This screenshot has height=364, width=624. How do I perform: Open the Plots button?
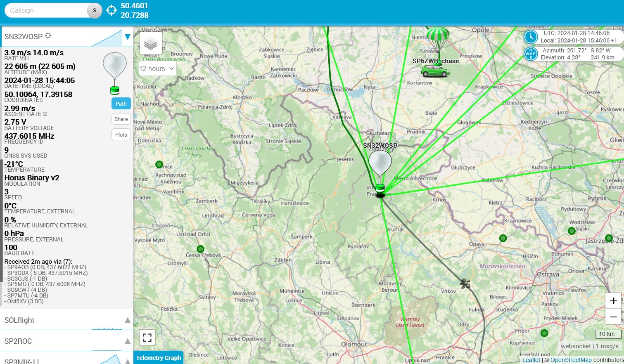coord(121,135)
